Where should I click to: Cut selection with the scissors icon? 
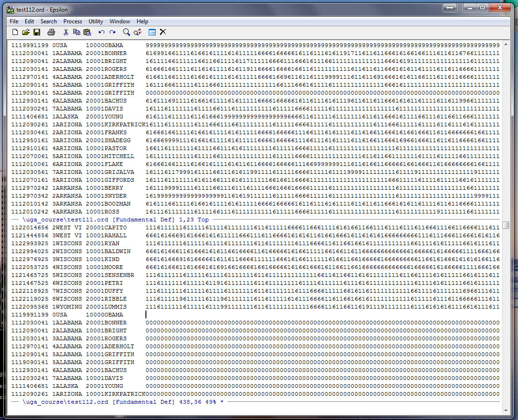[x=66, y=32]
